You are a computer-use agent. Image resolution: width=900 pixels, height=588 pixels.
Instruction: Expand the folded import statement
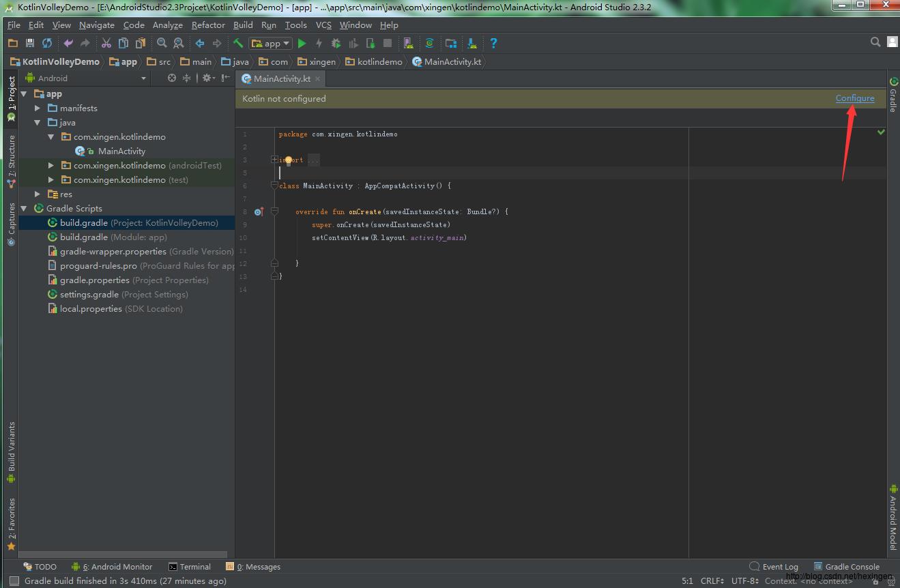(x=274, y=160)
